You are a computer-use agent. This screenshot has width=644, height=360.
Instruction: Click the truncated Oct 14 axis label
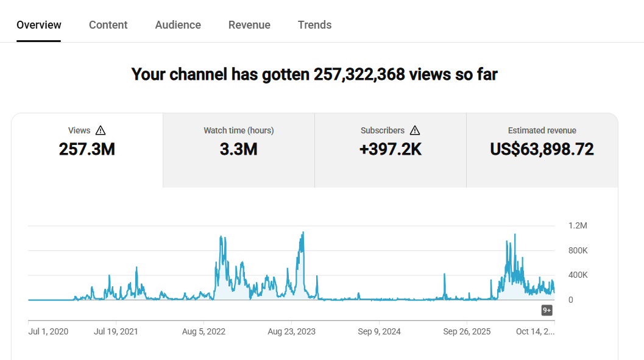coord(535,332)
